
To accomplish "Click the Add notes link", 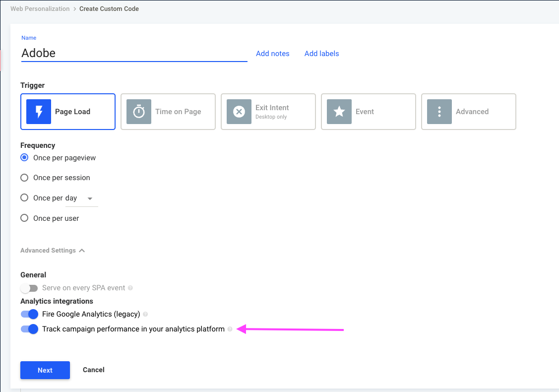I will click(x=273, y=54).
